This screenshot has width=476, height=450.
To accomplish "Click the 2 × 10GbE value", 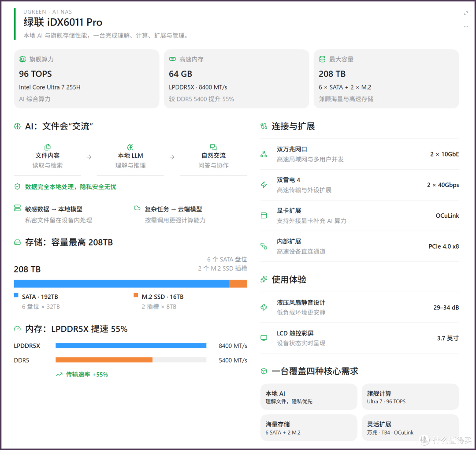I will (x=444, y=154).
